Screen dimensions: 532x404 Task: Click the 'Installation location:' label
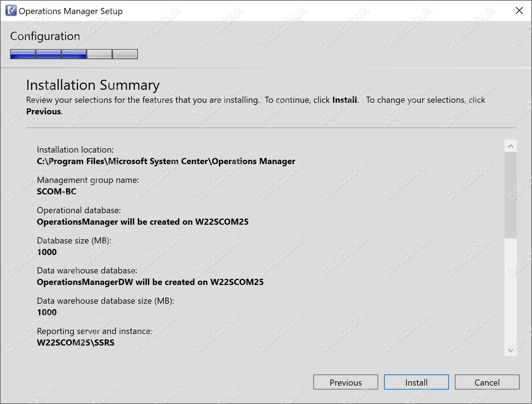(75, 150)
